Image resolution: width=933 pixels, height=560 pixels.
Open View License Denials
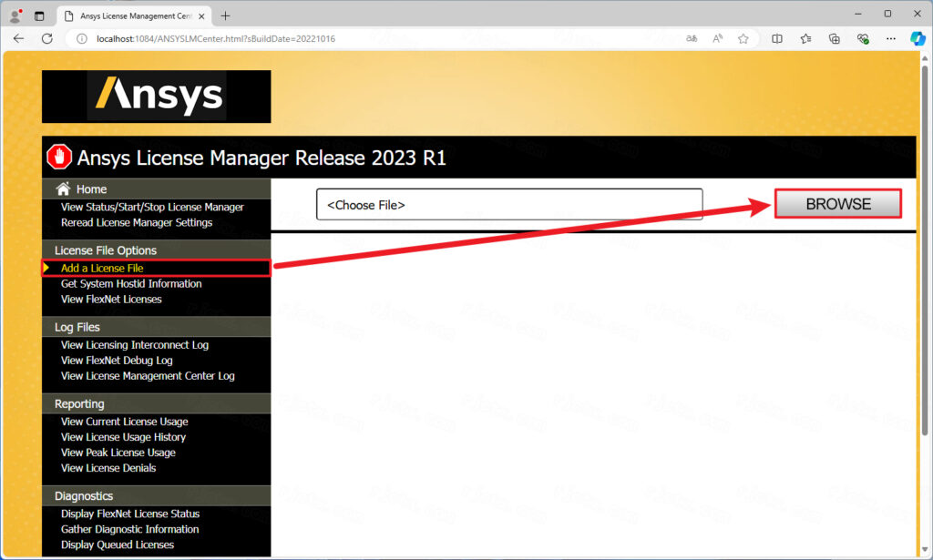(x=108, y=468)
